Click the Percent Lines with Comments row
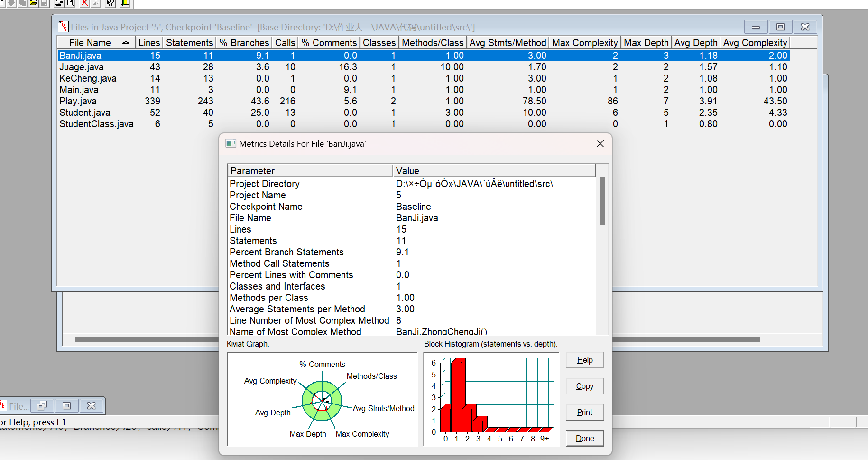Screen dimensions: 868x460 tap(412, 275)
